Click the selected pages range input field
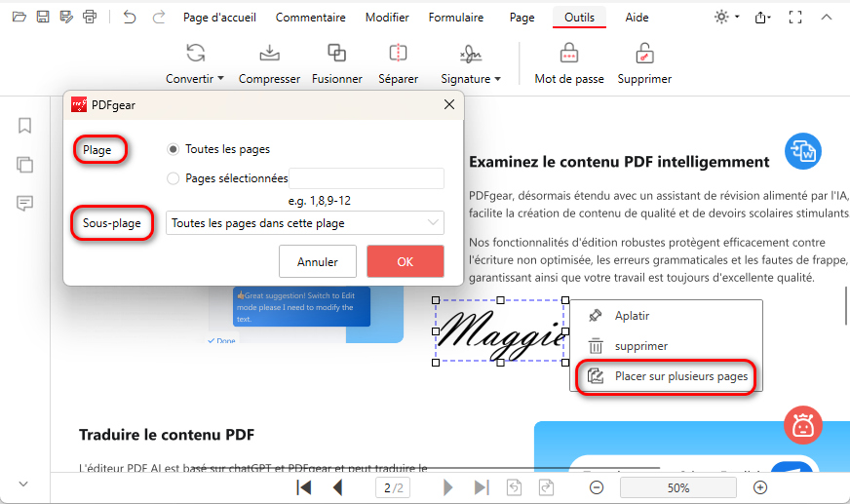Screen dimensions: 850x504 367,178
